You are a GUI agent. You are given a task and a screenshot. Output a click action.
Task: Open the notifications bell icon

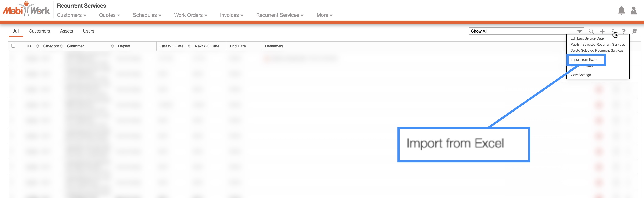click(x=621, y=11)
